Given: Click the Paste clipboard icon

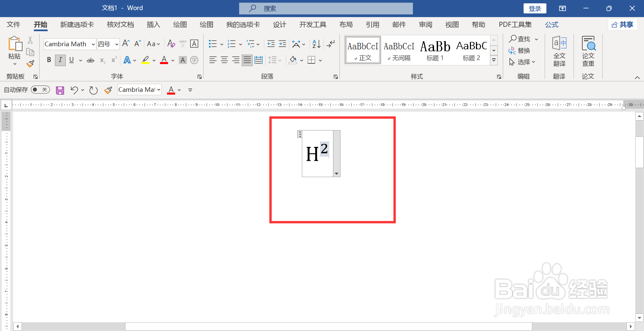Looking at the screenshot, I should [x=15, y=44].
